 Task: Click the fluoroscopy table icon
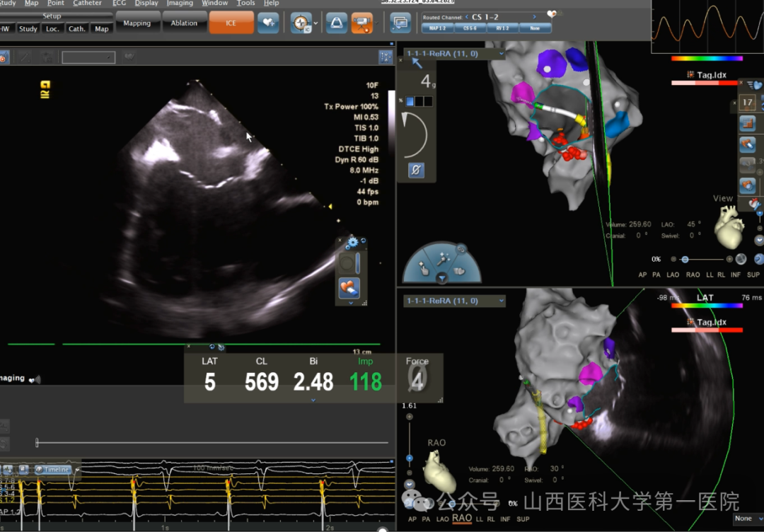[337, 23]
